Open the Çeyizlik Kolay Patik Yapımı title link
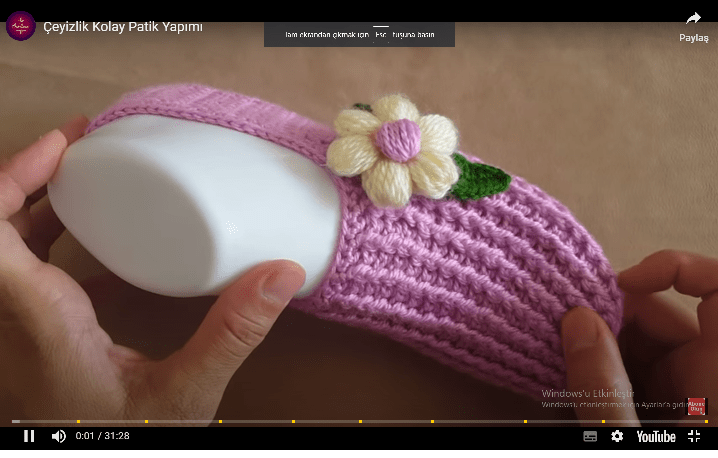The image size is (718, 458). (x=123, y=26)
